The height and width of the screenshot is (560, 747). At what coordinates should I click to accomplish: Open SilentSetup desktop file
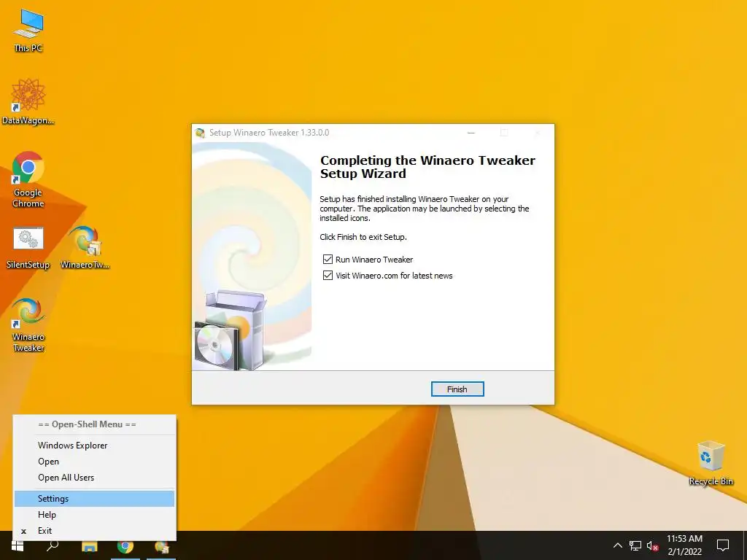[x=28, y=248]
